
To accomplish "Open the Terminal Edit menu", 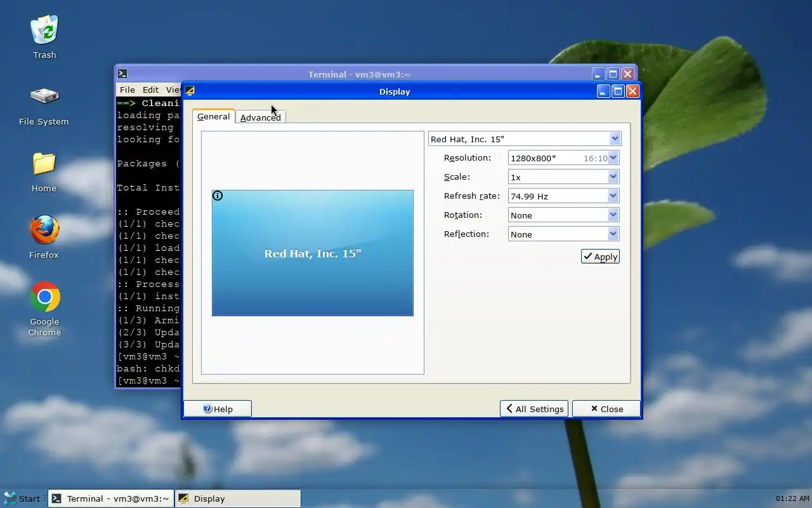I will tap(150, 90).
